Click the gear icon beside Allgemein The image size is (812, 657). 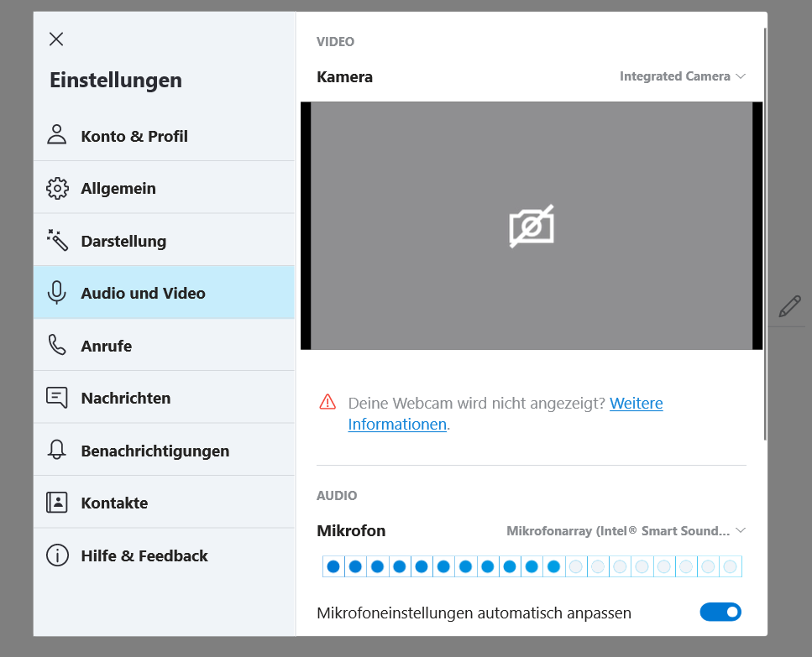pos(57,188)
